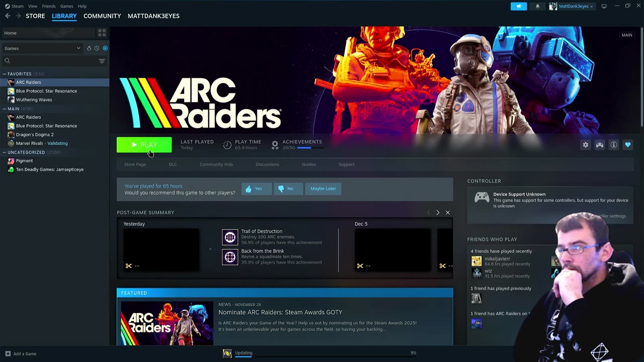Image resolution: width=644 pixels, height=362 pixels.
Task: Switch to the STORE tab
Action: click(35, 16)
